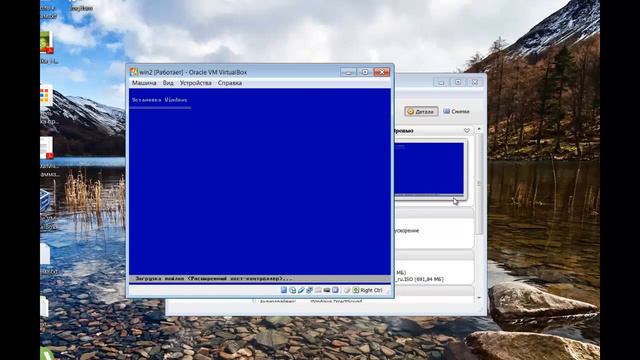Click the Загрузка файлов status line

click(214, 279)
